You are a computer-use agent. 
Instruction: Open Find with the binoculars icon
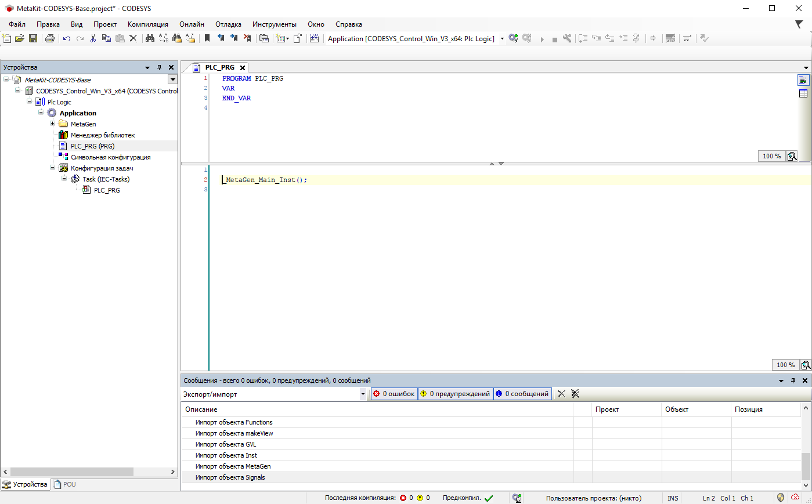click(x=150, y=38)
